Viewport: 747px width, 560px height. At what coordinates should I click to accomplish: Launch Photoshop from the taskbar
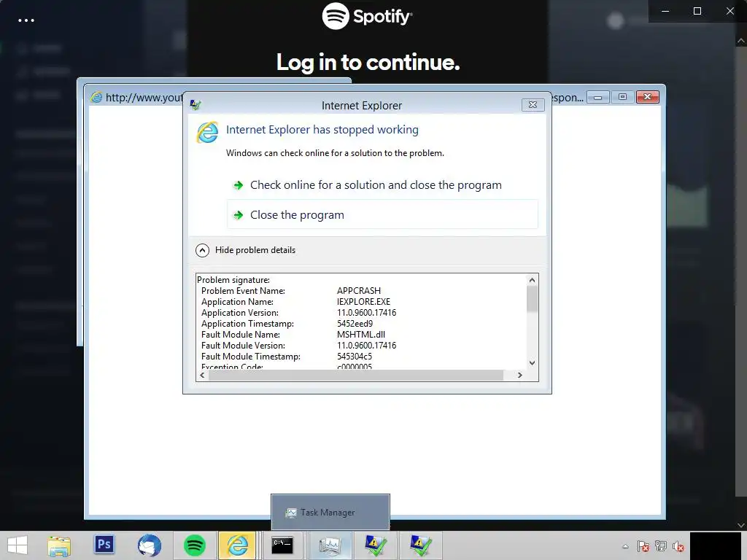coord(104,544)
